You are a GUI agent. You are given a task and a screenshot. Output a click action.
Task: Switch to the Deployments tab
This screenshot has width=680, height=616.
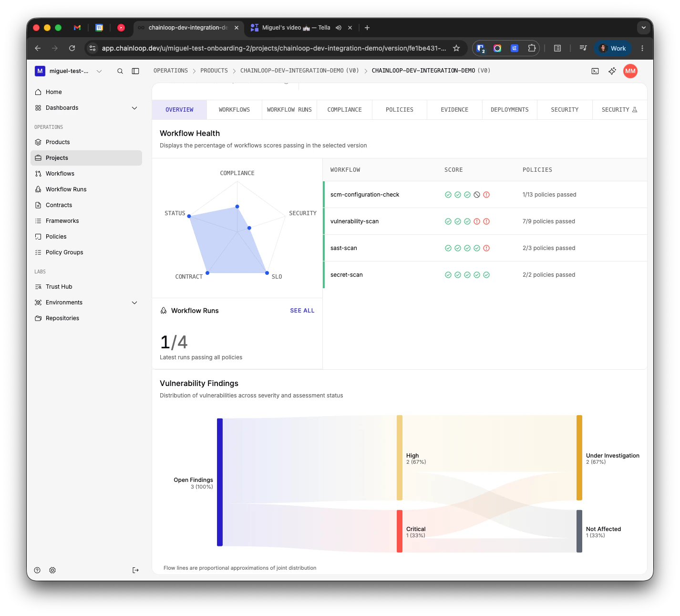[x=510, y=110]
